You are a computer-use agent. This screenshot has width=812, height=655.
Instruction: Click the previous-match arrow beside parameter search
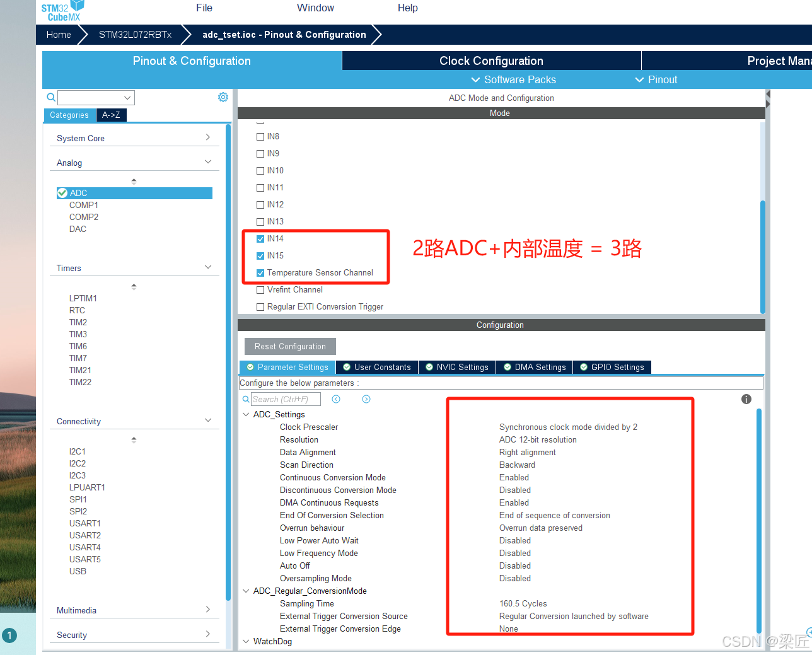click(x=336, y=399)
